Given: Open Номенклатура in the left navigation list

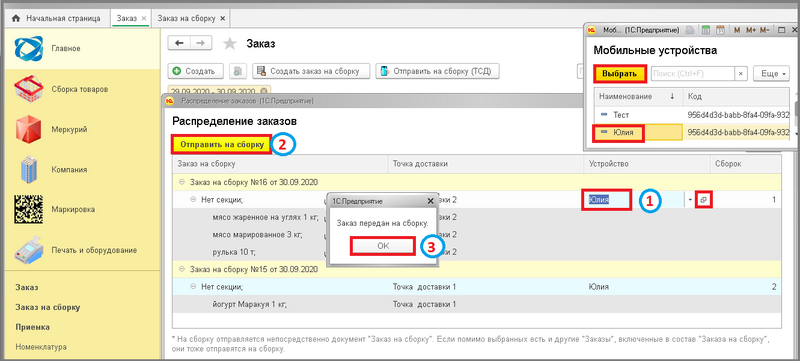Looking at the screenshot, I should point(41,347).
